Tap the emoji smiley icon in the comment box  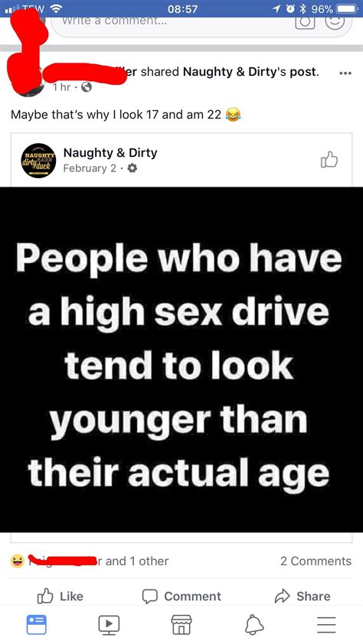point(335,21)
